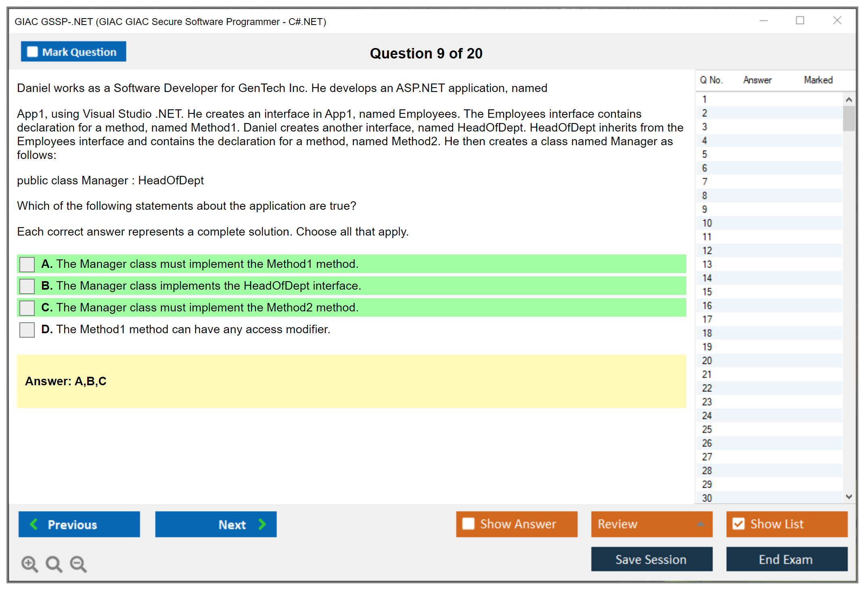868x593 pixels.
Task: Tick the Show Answer checkbox
Action: tap(468, 524)
